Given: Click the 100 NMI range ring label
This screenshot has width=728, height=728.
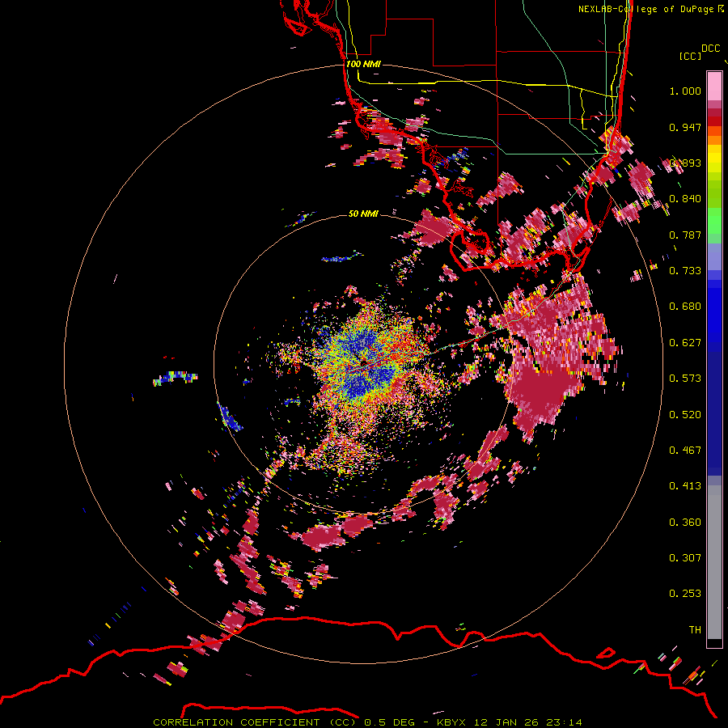Looking at the screenshot, I should tap(363, 64).
